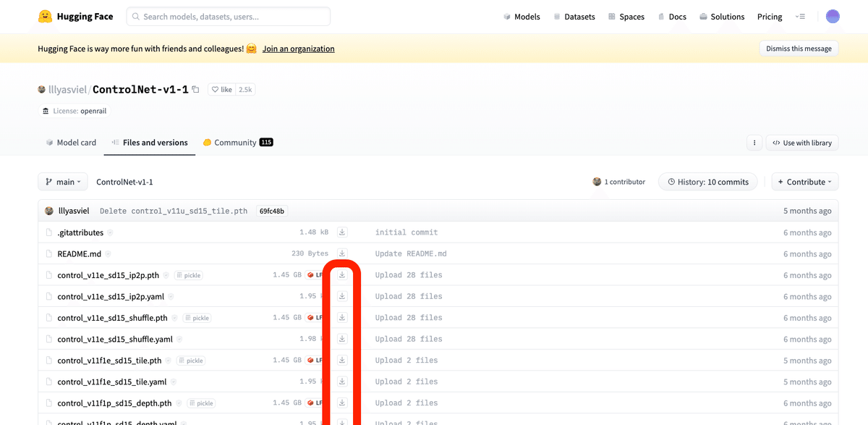Image resolution: width=868 pixels, height=425 pixels.
Task: Open the Use with library menu
Action: pyautogui.click(x=802, y=143)
